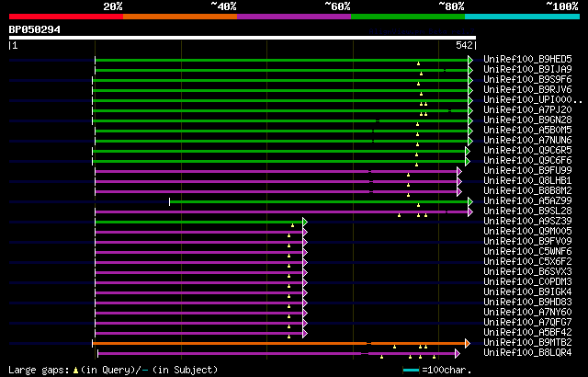Click the yellow gap marker under the A9SZ39 bar
The width and height of the screenshot is (588, 377).
(x=292, y=225)
